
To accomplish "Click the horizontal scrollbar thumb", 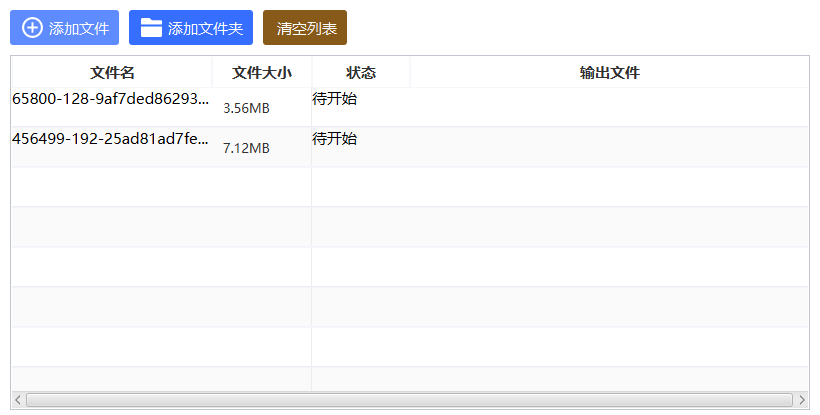I will tap(409, 400).
